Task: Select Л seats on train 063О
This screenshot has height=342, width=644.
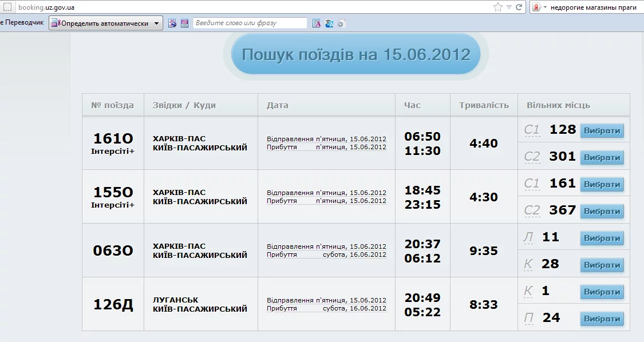Action: click(x=602, y=238)
